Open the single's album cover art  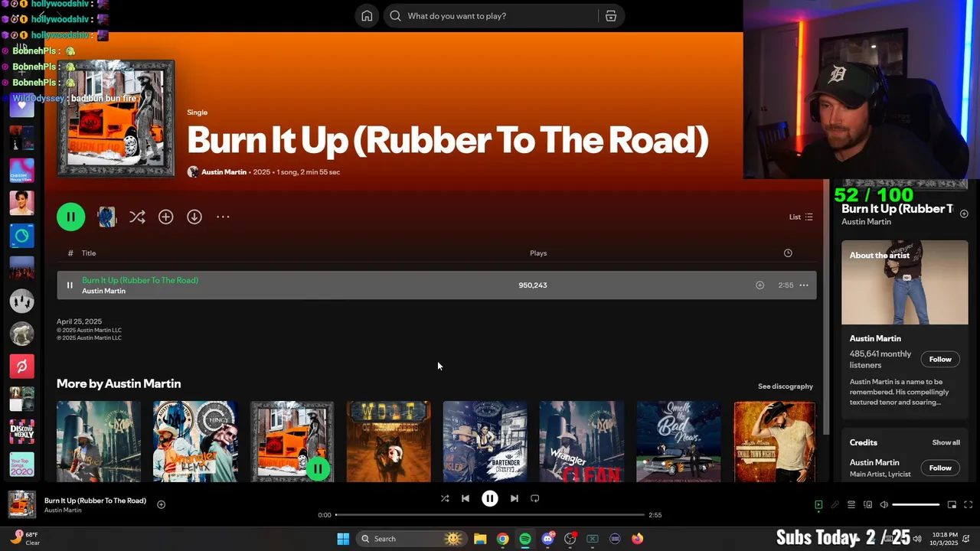tap(116, 119)
